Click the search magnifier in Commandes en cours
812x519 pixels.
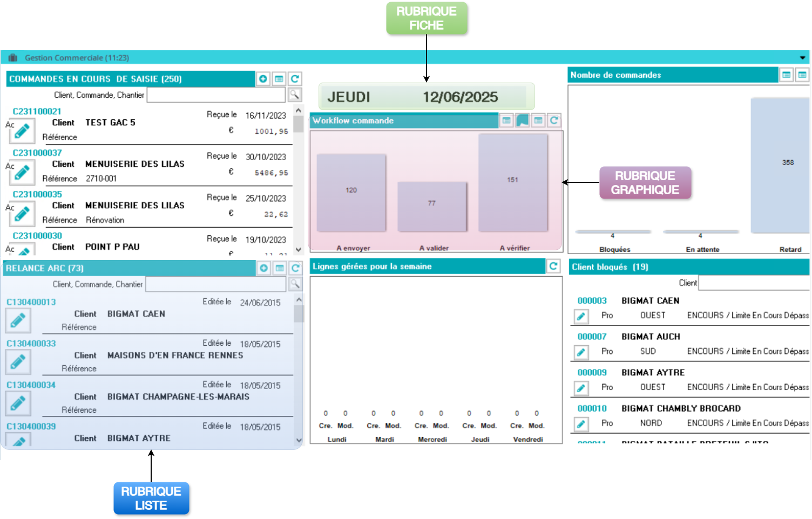(x=294, y=95)
